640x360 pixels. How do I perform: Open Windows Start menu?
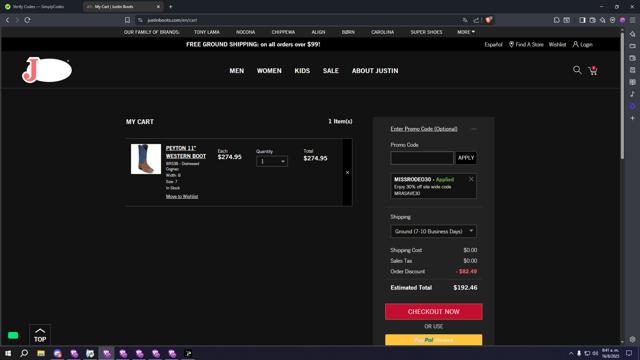point(8,353)
